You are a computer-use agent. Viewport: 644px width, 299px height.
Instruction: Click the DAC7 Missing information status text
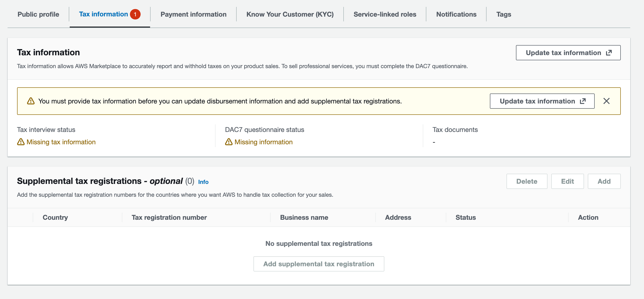(263, 142)
